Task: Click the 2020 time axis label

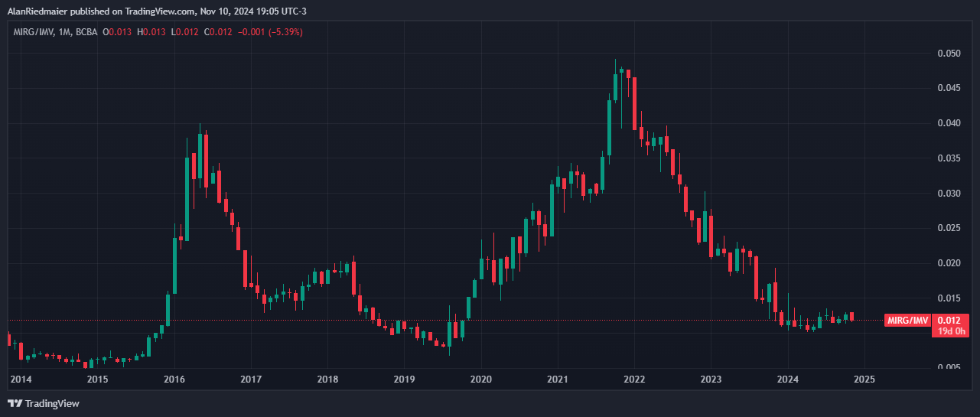Action: pos(480,379)
